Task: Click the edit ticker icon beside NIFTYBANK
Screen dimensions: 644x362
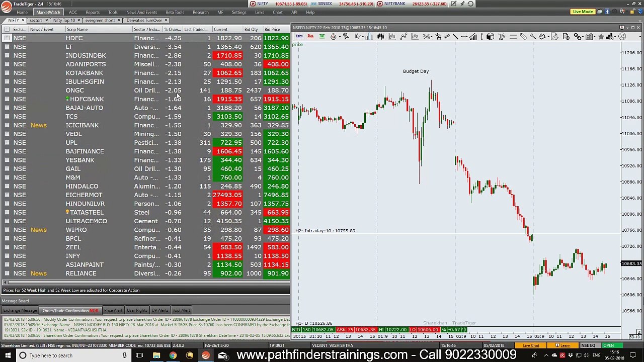Action: coord(453,4)
